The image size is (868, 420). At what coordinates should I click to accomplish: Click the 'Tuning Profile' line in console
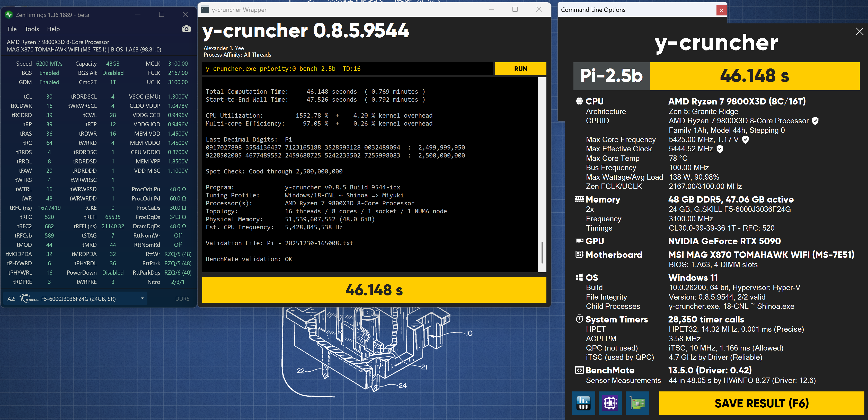(305, 195)
